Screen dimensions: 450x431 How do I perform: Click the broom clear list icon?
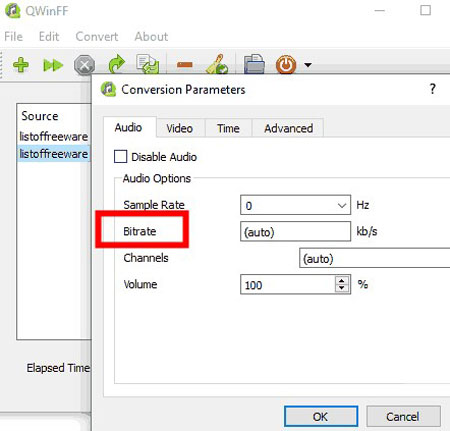pyautogui.click(x=217, y=64)
